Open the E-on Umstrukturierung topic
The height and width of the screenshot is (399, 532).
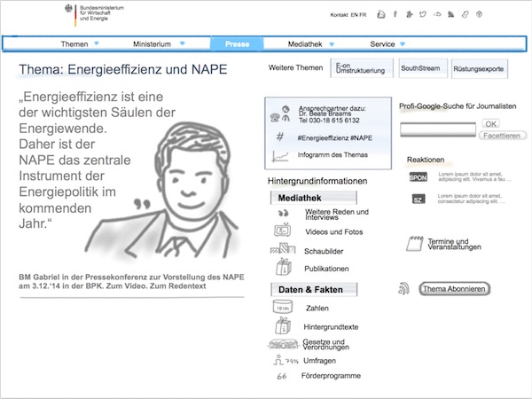[x=362, y=68]
